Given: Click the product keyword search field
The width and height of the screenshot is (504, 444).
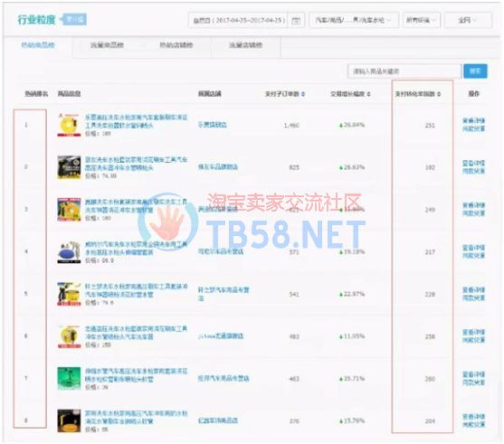Looking at the screenshot, I should [x=404, y=71].
